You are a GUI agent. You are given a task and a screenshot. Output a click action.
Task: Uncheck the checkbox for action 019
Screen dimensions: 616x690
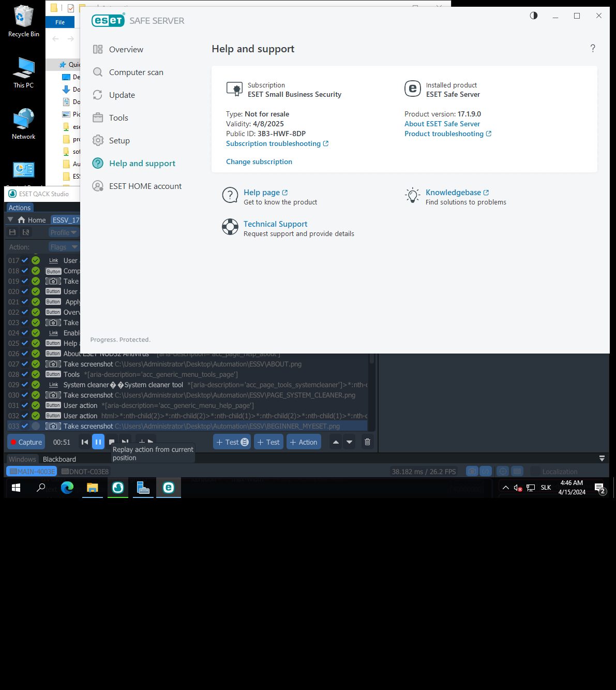[25, 281]
